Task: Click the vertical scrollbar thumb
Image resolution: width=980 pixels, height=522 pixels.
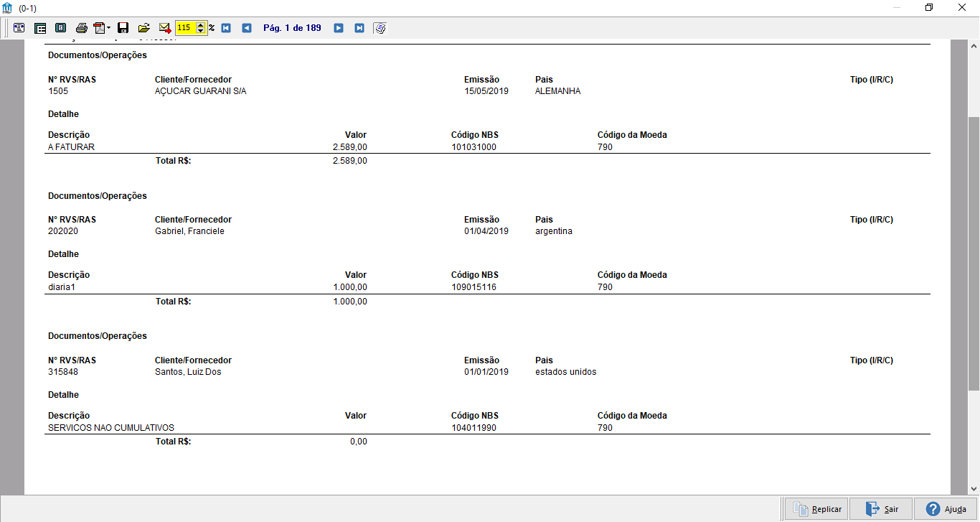Action: click(974, 253)
